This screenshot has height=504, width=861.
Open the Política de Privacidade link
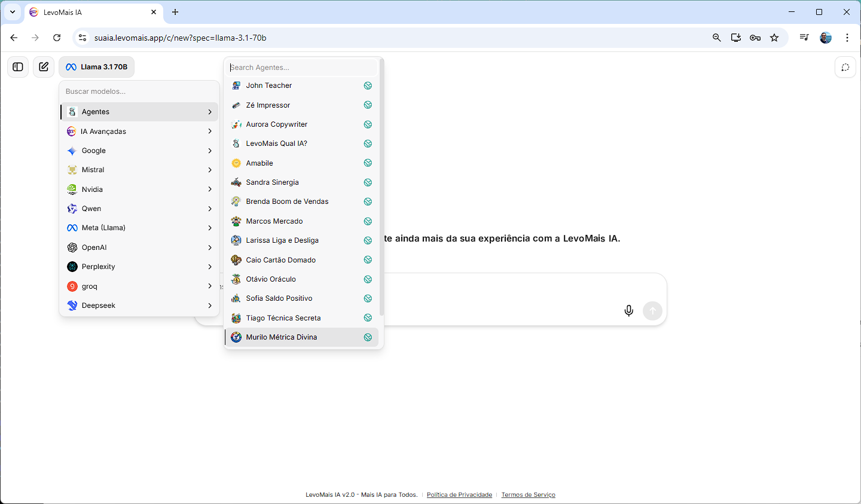point(459,495)
